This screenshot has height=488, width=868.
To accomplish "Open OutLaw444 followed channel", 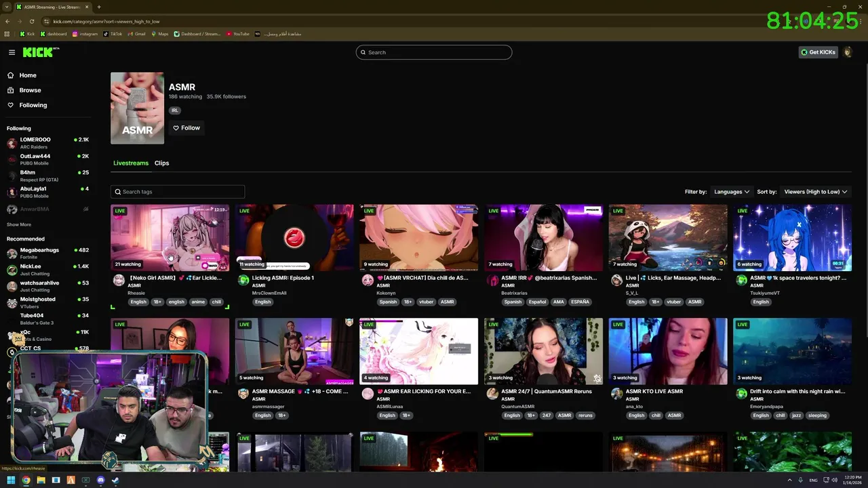I will tap(47, 159).
